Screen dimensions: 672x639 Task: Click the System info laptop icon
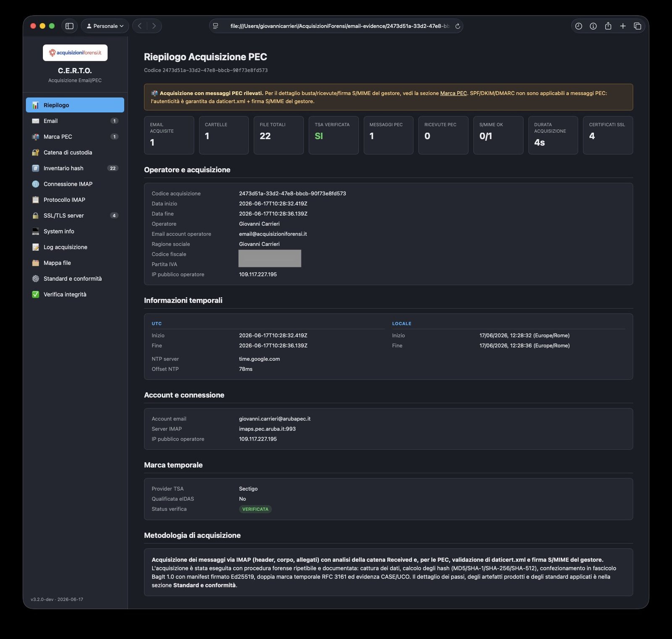(x=36, y=231)
